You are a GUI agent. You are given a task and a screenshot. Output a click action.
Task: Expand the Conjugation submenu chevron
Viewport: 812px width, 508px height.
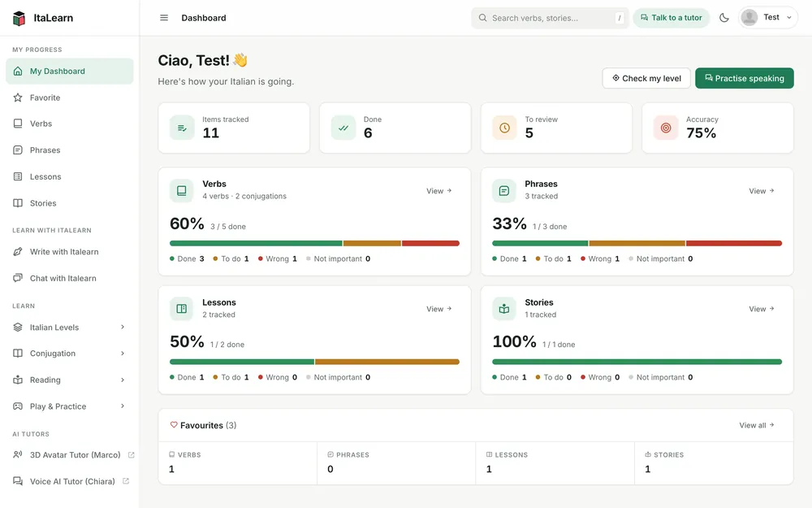click(123, 353)
